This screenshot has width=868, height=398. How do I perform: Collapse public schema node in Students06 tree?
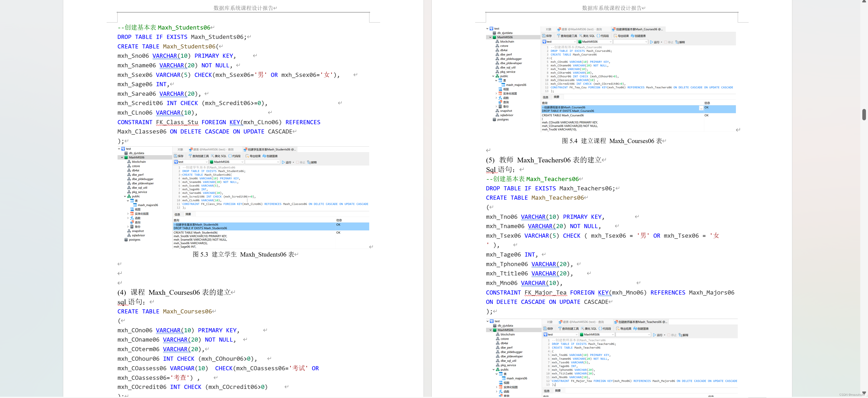[x=125, y=196]
